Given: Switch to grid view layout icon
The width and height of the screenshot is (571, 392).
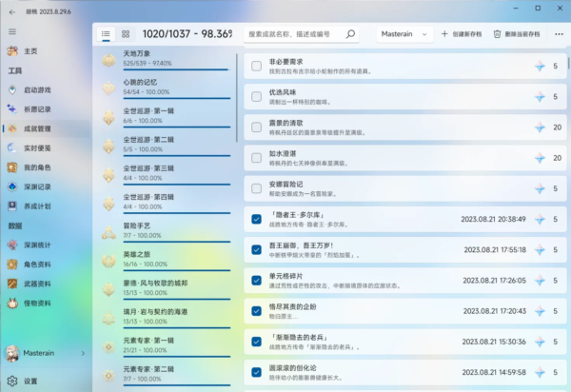Looking at the screenshot, I should pos(127,33).
